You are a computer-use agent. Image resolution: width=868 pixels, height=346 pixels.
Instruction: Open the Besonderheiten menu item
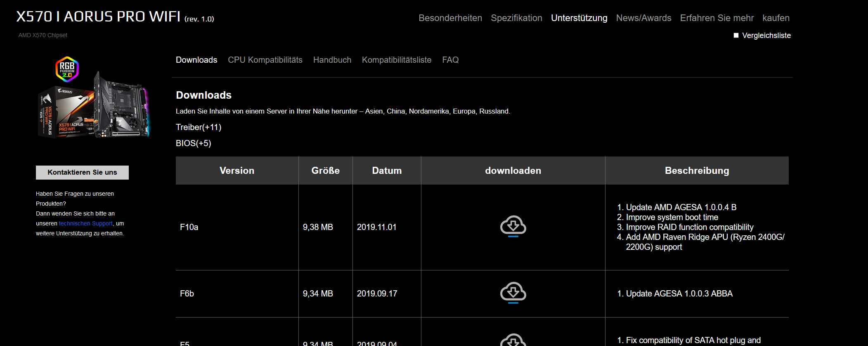tap(450, 18)
